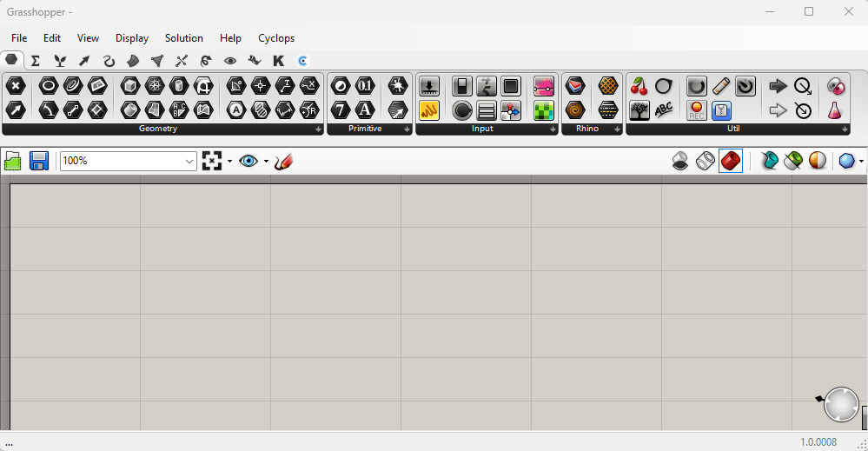Open the 100% zoom level dropdown

pos(189,162)
